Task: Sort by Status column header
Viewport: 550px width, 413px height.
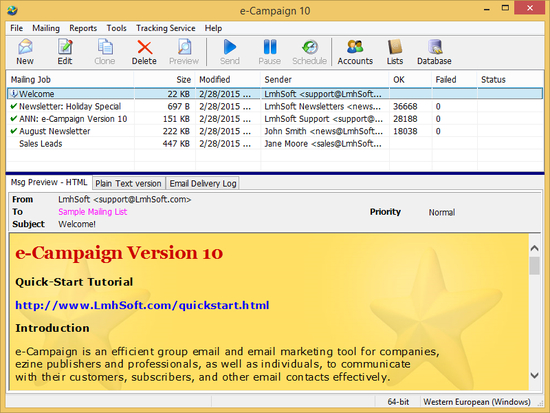Action: point(509,80)
